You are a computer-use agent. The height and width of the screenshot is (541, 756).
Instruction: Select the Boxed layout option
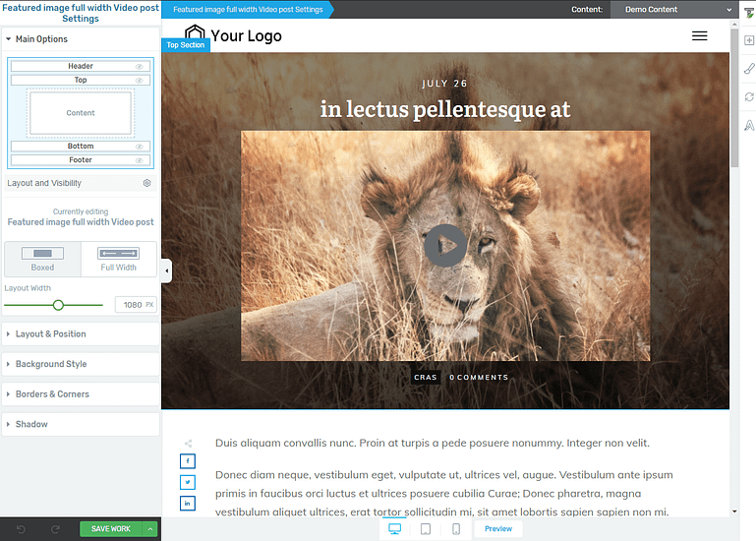[42, 259]
